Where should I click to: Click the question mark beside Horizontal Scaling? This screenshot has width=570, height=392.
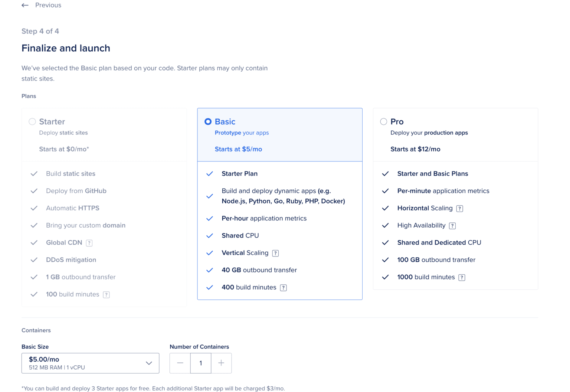[x=460, y=208]
